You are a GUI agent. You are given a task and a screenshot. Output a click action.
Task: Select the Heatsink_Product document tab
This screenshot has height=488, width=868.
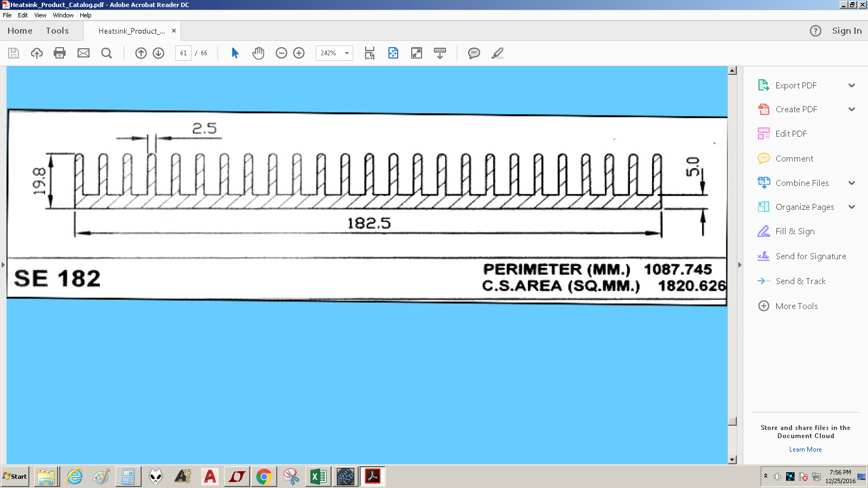(x=131, y=31)
